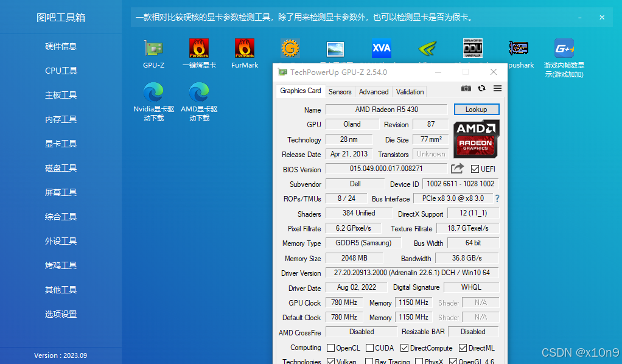The image size is (622, 364).
Task: Click the AMD CrossFire 'Disabled' field
Action: click(x=362, y=332)
